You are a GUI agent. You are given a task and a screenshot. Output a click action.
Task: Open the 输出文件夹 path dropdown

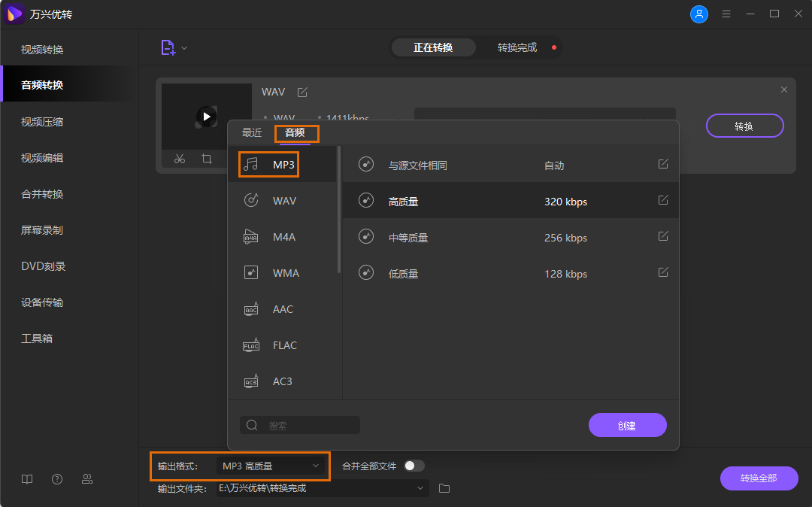(x=420, y=487)
